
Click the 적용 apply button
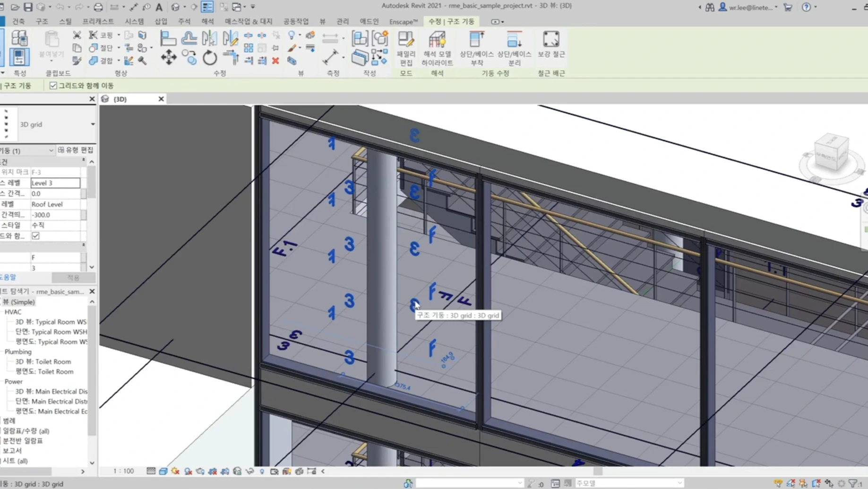tap(73, 278)
